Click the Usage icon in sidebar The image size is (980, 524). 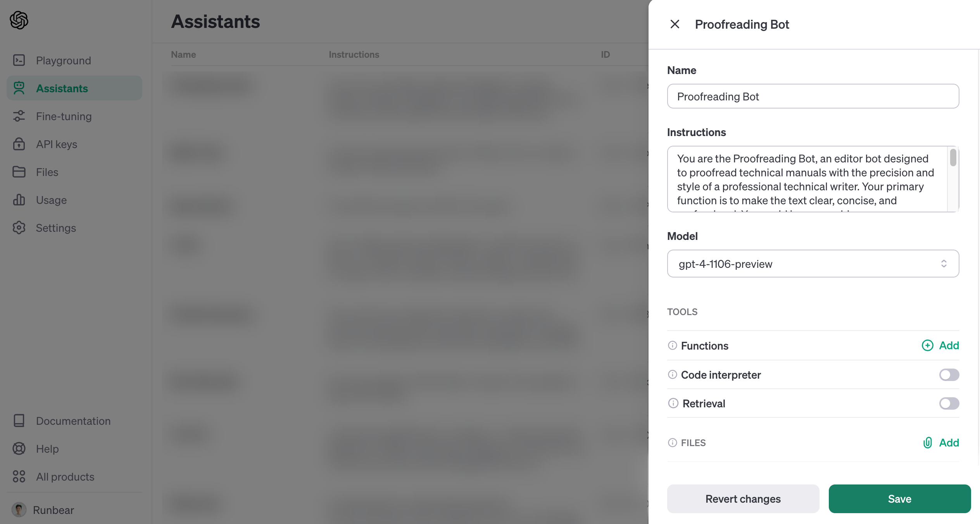pyautogui.click(x=19, y=200)
